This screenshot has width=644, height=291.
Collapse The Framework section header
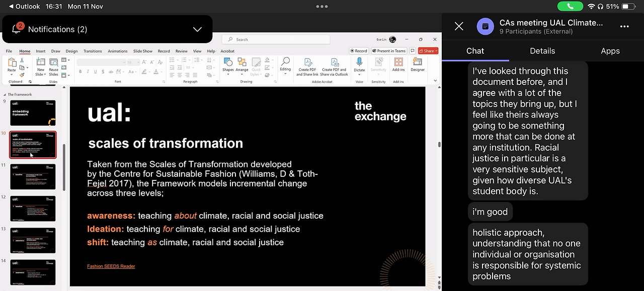coord(5,94)
